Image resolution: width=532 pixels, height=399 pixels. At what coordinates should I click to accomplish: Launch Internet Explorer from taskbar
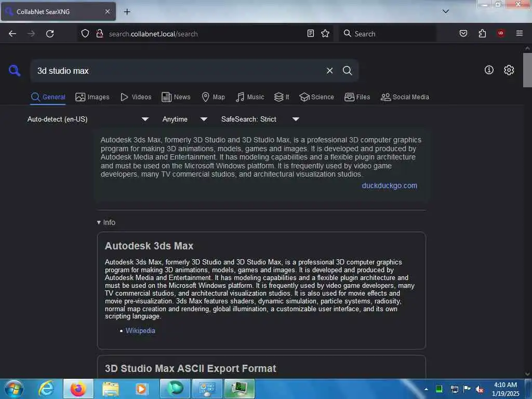point(46,389)
